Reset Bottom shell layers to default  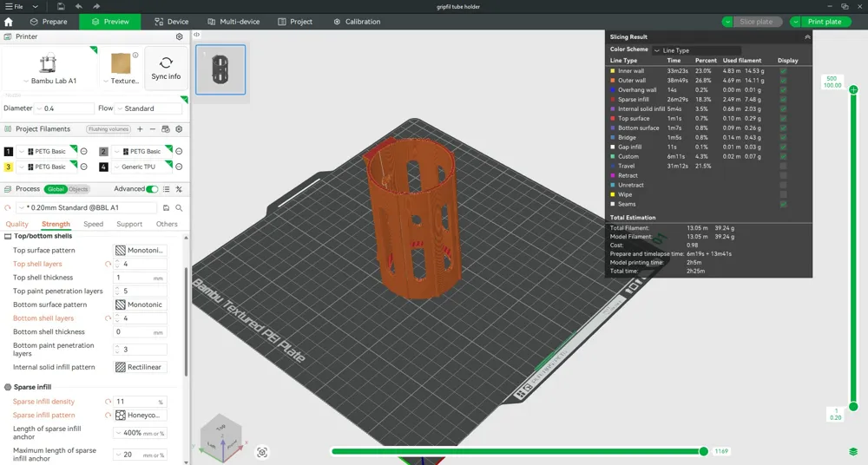108,318
